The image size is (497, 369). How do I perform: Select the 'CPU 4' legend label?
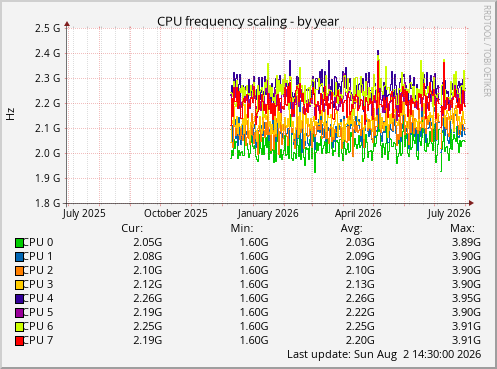(x=38, y=298)
